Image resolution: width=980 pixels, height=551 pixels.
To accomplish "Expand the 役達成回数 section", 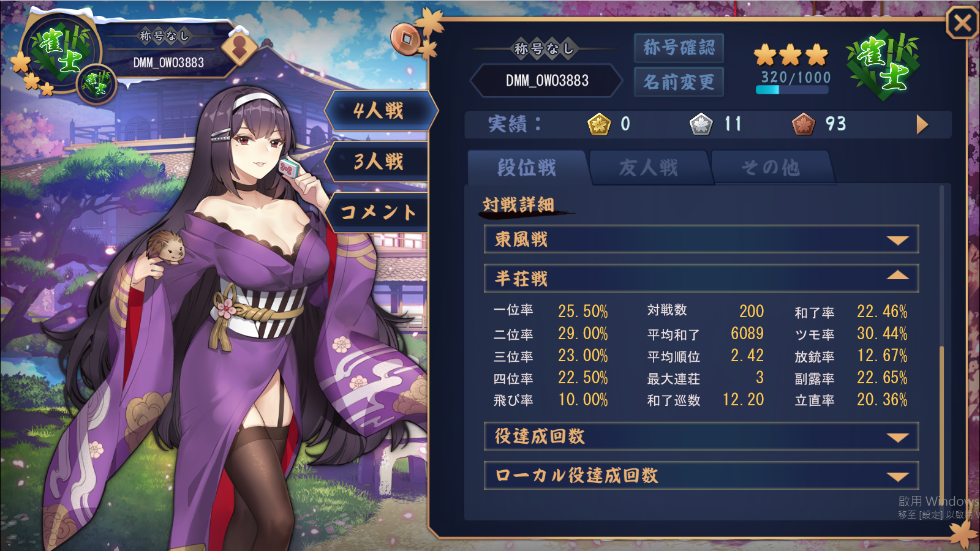I will point(701,437).
